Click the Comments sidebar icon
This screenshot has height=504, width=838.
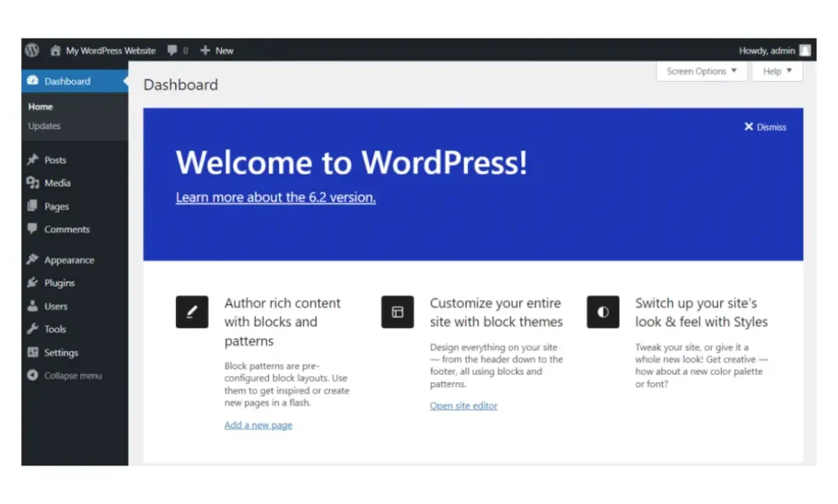[33, 229]
